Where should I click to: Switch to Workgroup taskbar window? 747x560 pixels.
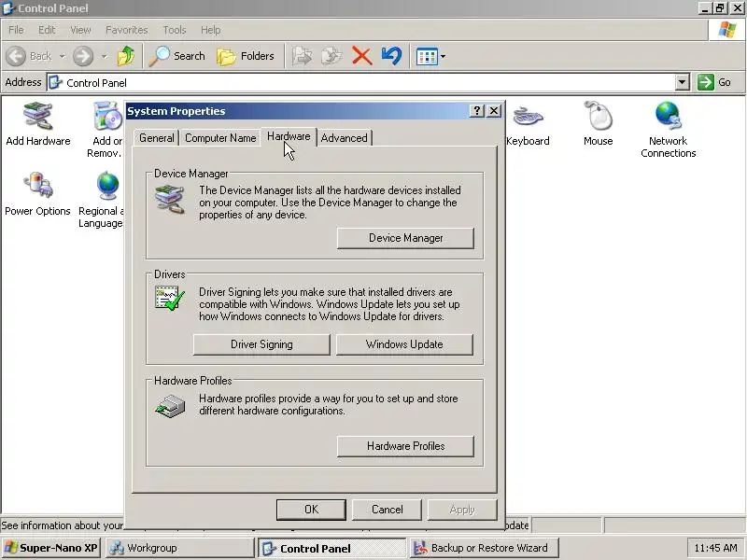point(179,548)
